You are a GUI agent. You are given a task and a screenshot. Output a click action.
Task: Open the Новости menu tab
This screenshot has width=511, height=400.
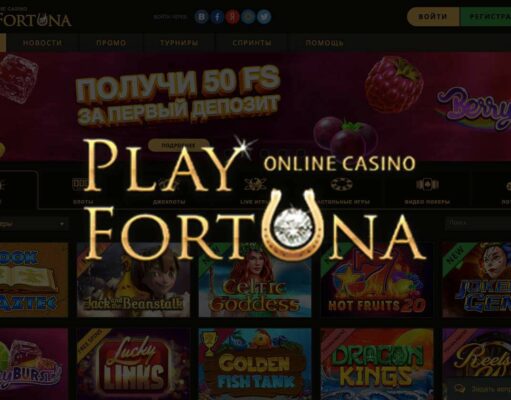pos(42,43)
